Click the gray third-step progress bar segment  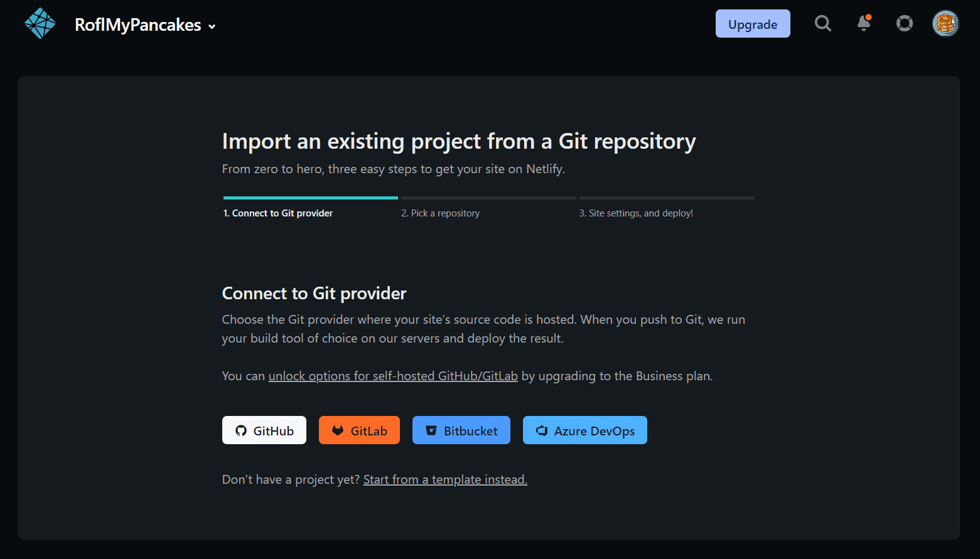[x=666, y=198]
